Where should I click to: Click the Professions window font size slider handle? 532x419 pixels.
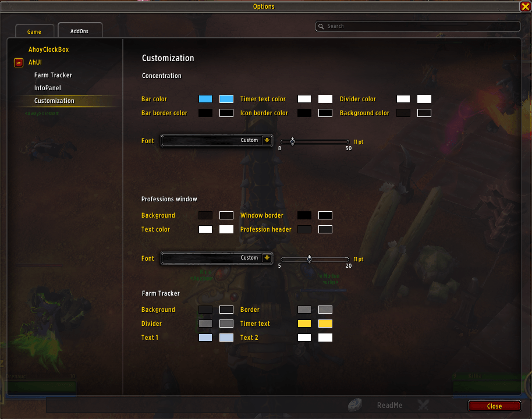[310, 259]
